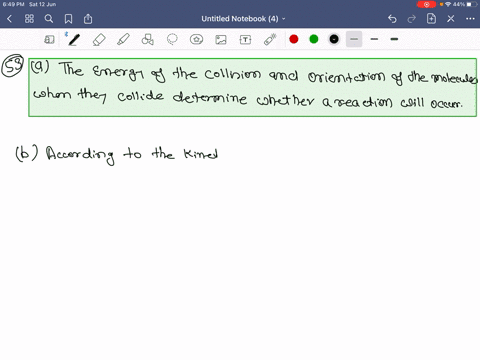Select the Pen tool

click(74, 39)
